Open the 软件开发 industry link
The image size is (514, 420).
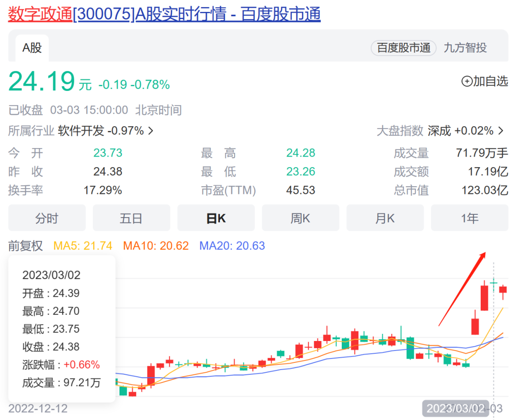[81, 131]
